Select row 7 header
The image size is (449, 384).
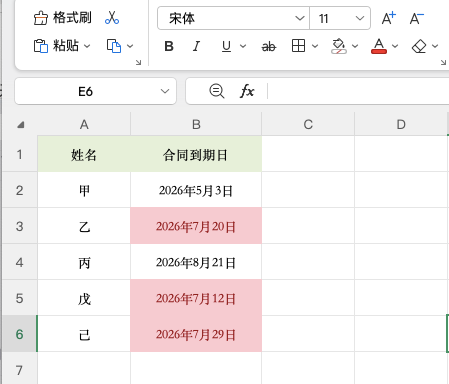click(20, 369)
